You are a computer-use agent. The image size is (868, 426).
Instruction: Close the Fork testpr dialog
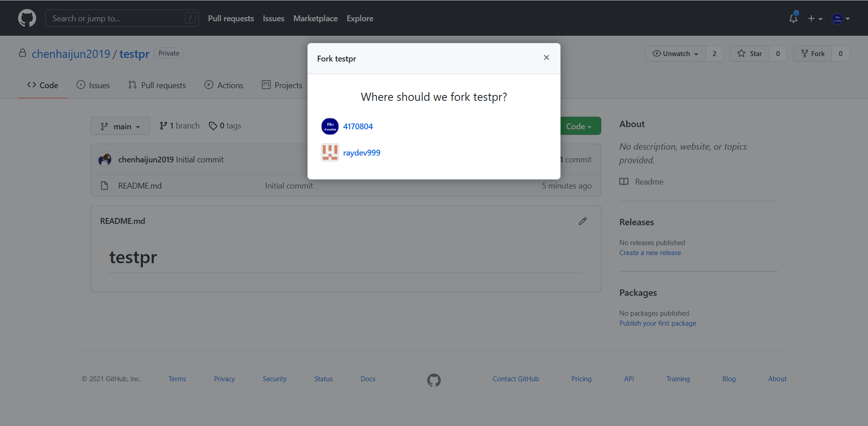(x=547, y=57)
